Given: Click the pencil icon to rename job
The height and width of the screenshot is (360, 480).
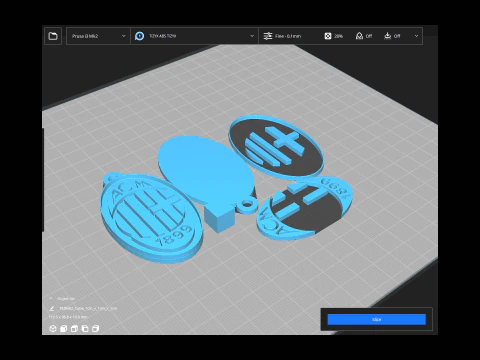Looking at the screenshot, I should click(52, 309).
